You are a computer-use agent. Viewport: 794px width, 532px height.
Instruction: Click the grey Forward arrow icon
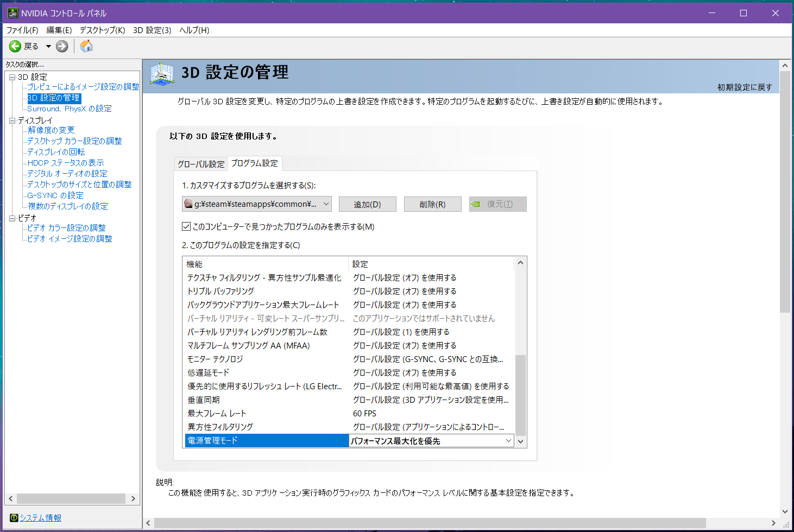(62, 46)
